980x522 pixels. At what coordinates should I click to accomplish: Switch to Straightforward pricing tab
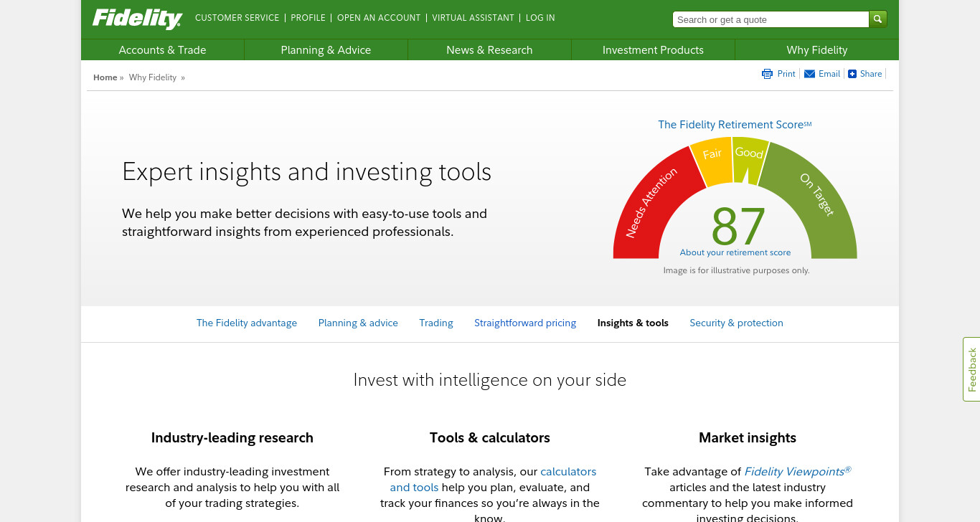(x=525, y=323)
